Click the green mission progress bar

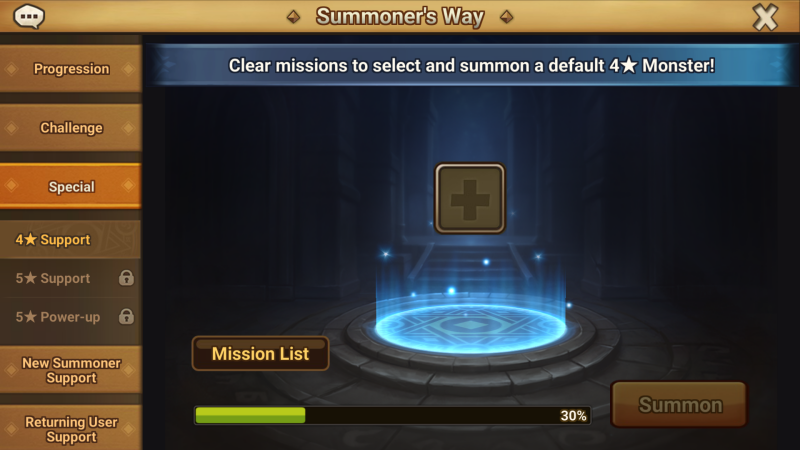[x=393, y=415]
